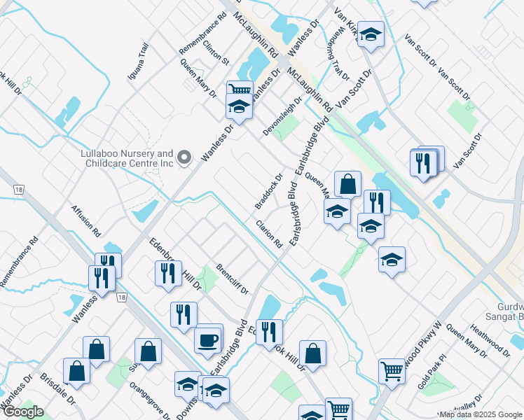Select the restaurant marker at Earlsbridge Blvd and Edenbrook
524x420 pixels.
(x=269, y=333)
